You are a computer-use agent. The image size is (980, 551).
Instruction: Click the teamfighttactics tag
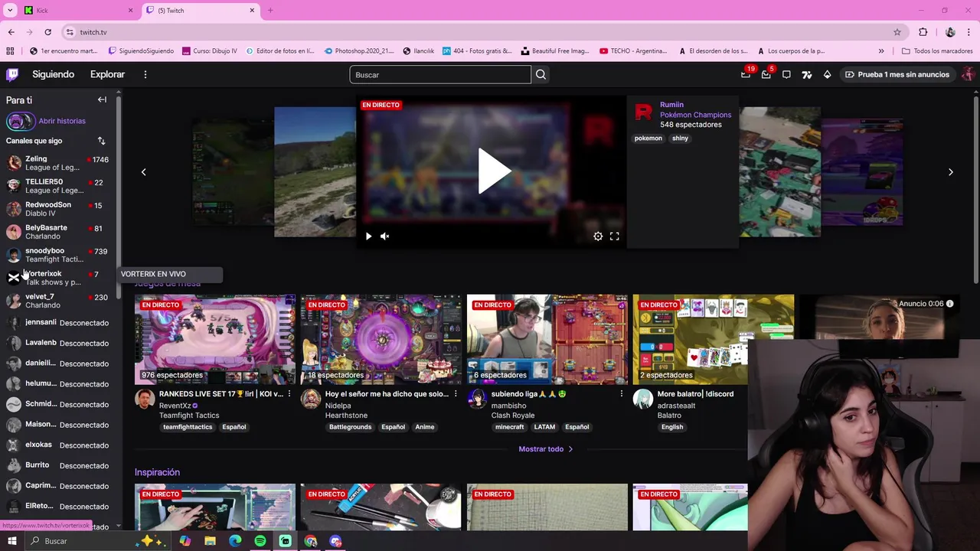[x=188, y=427]
